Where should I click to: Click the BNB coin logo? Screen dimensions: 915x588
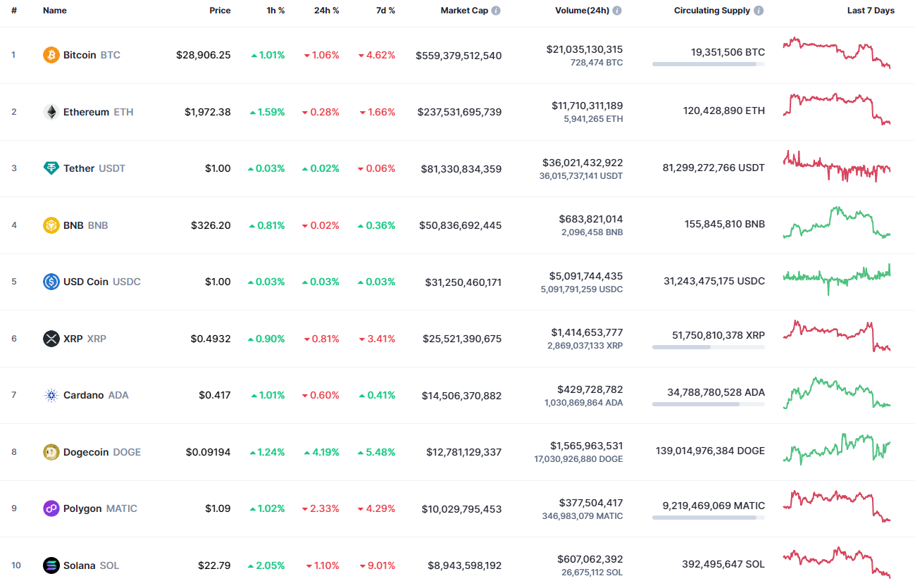50,225
